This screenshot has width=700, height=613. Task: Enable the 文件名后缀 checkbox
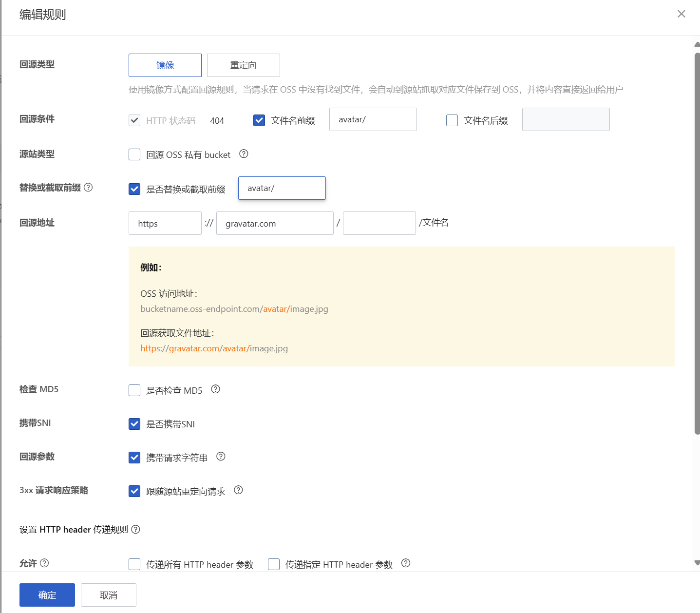click(452, 120)
